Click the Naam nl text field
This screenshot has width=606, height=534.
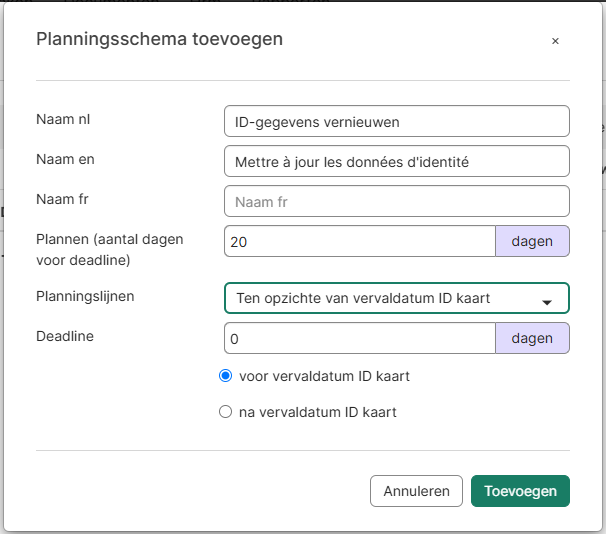(x=396, y=121)
